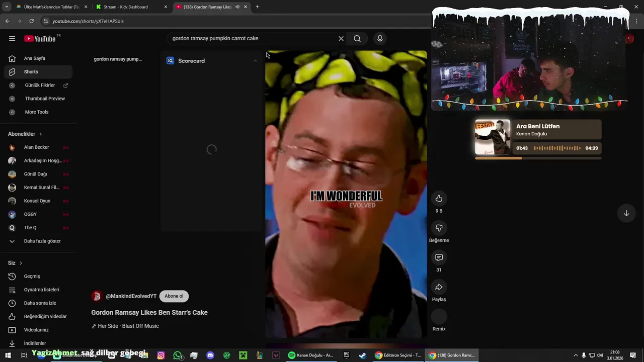Share the Short via Paylaş icon
The width and height of the screenshot is (644, 362).
click(x=439, y=287)
